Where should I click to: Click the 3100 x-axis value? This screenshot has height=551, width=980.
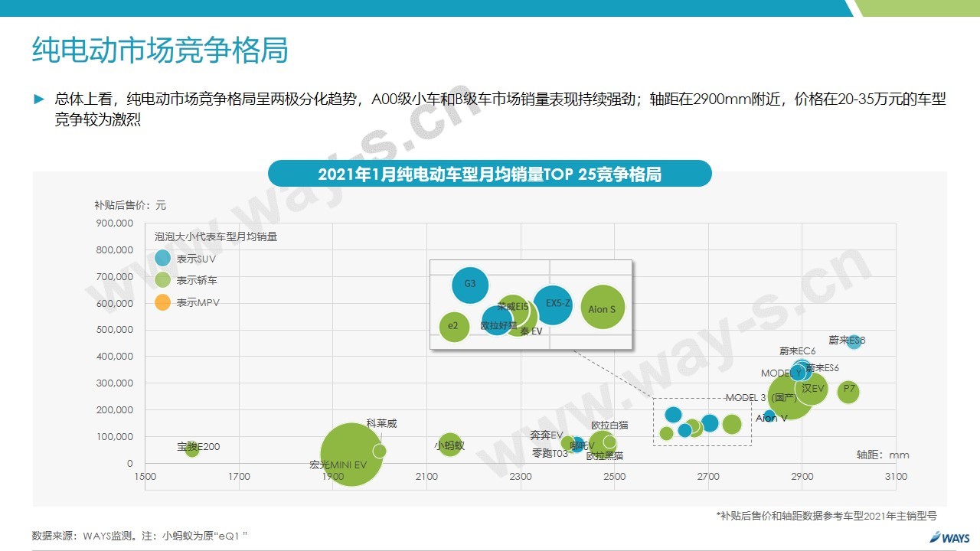pos(896,477)
